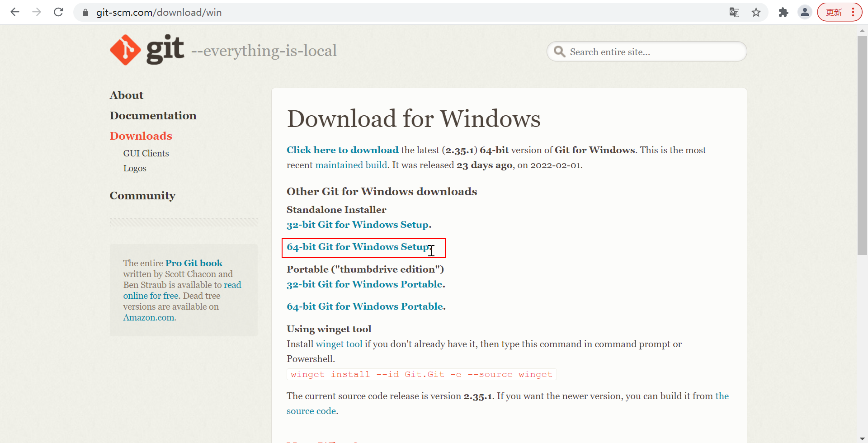Click 'Click here to download' link
This screenshot has height=443, width=868.
point(343,150)
